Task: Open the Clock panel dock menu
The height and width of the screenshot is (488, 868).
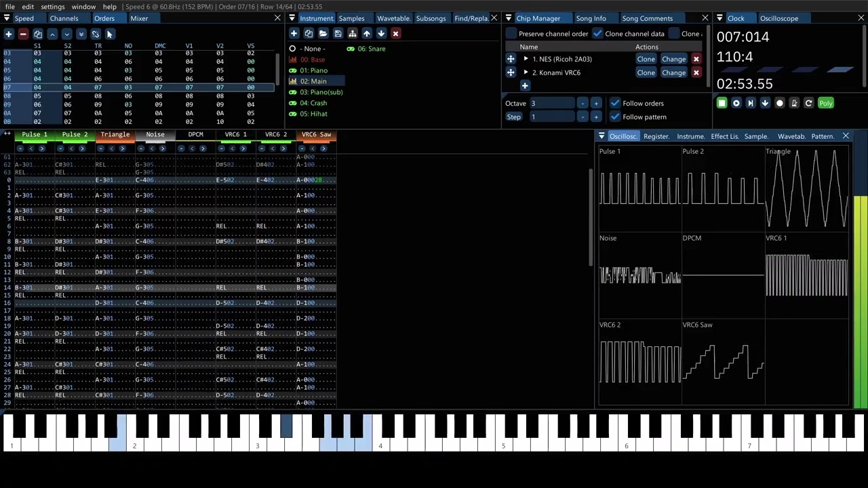Action: (720, 18)
